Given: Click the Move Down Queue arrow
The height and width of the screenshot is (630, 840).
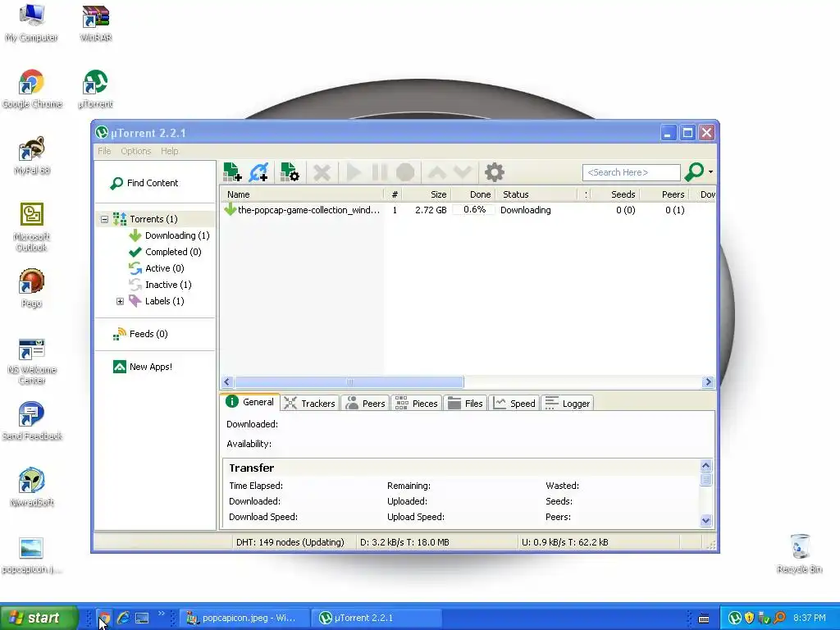Looking at the screenshot, I should point(463,172).
